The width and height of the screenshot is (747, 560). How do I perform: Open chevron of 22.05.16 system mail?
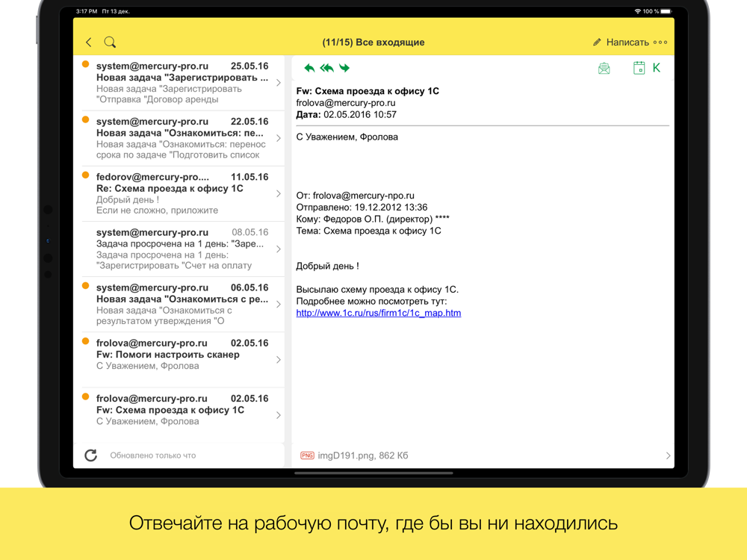(278, 138)
